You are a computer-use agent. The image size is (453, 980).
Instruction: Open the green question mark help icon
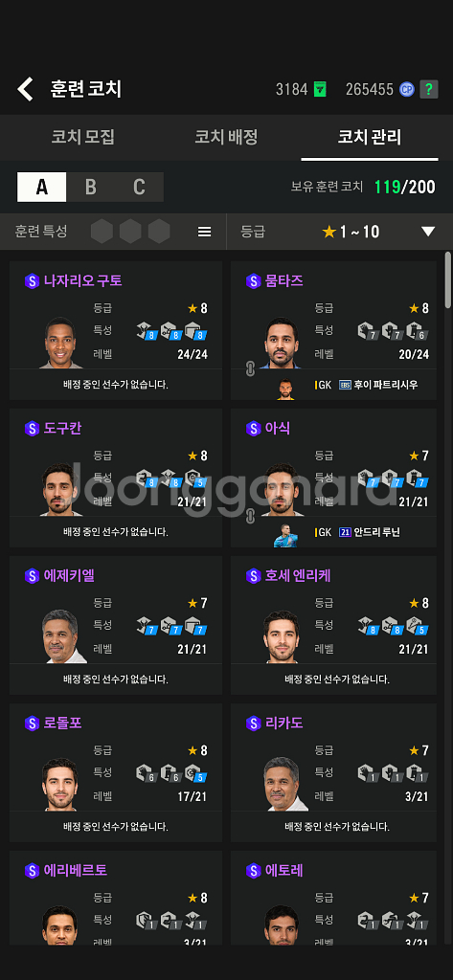pos(429,89)
